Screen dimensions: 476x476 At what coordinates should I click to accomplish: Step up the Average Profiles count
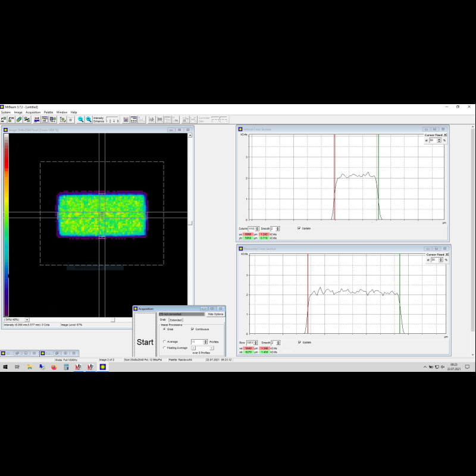tap(205, 340)
